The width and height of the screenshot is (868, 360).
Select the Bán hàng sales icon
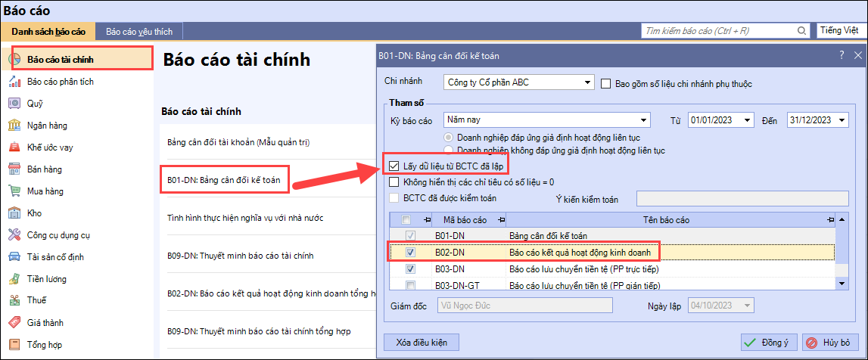(x=14, y=169)
